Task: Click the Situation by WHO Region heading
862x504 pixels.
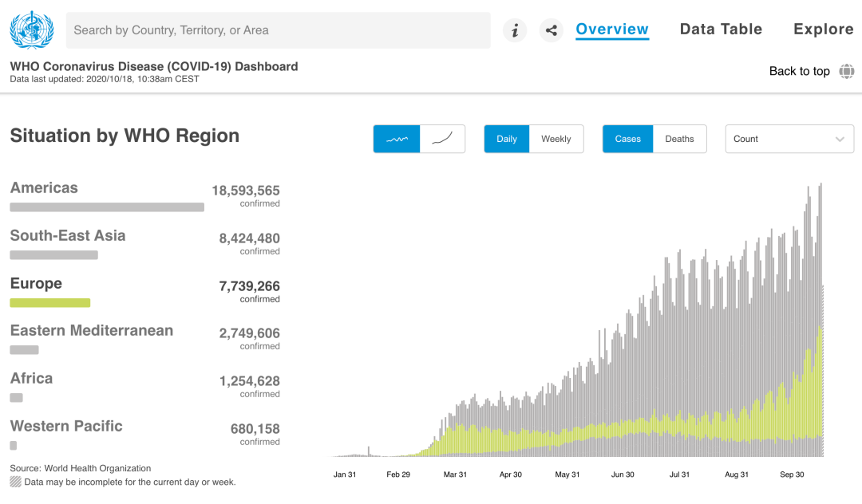Action: (125, 136)
